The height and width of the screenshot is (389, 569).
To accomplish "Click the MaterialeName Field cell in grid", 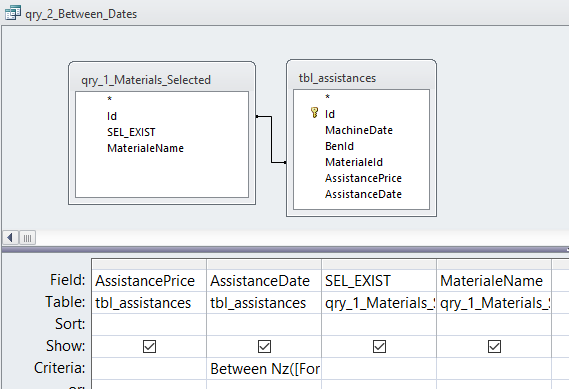I will point(494,281).
